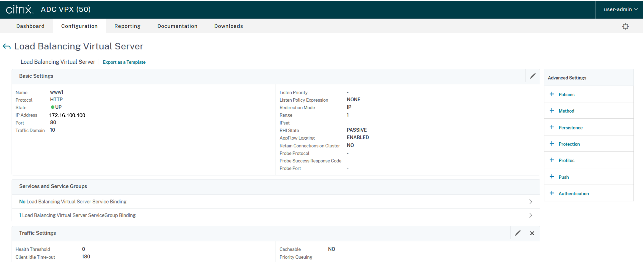This screenshot has width=644, height=262.
Task: Open the gear settings icon
Action: [x=625, y=26]
